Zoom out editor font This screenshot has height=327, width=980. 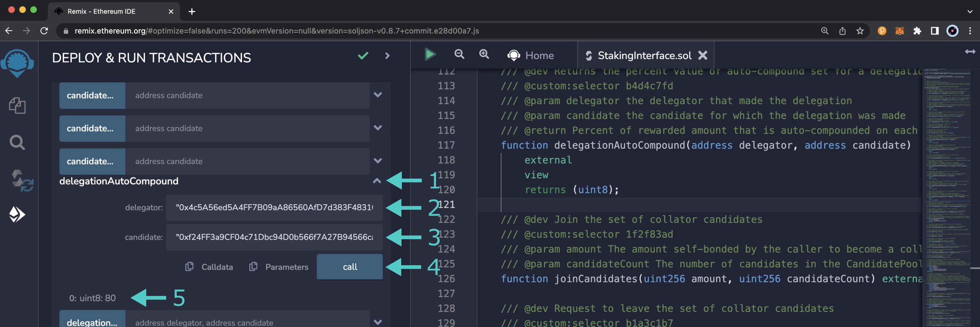coord(459,54)
